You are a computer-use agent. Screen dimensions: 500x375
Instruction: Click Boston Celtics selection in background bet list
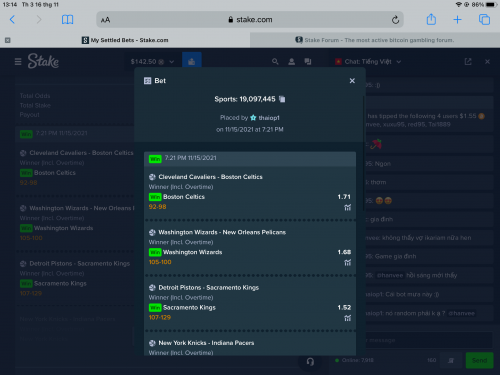[55, 173]
